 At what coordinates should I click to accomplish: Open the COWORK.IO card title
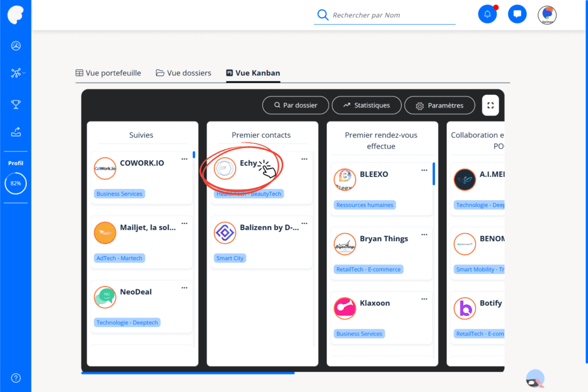point(142,163)
